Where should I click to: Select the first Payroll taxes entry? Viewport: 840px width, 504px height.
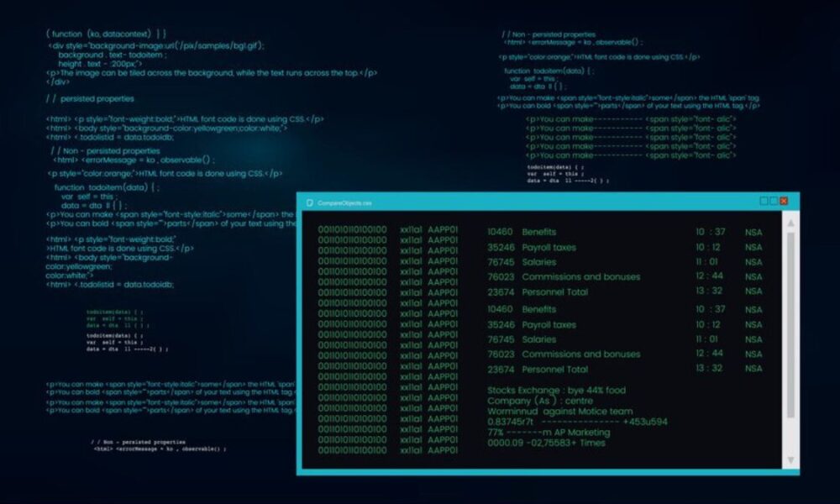(x=549, y=248)
